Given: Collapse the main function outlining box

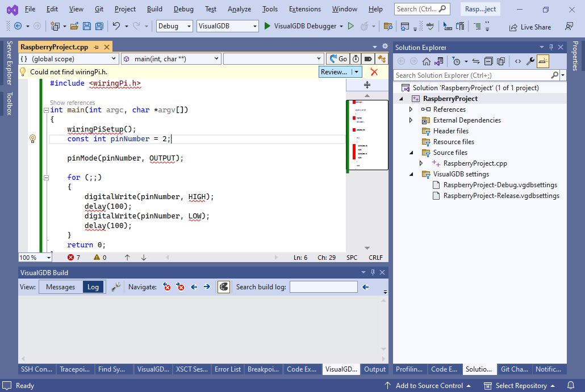Looking at the screenshot, I should point(46,110).
